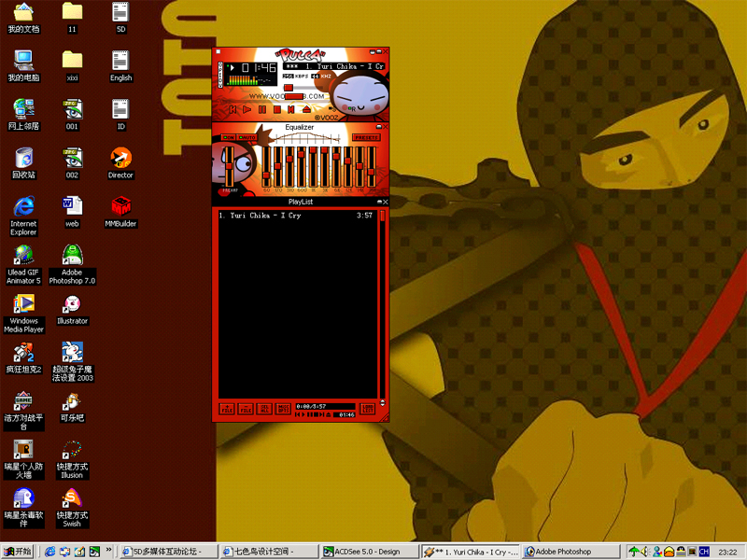747x560 pixels.
Task: Open Network Neighborhood (网上邻居) icon
Action: [23, 115]
